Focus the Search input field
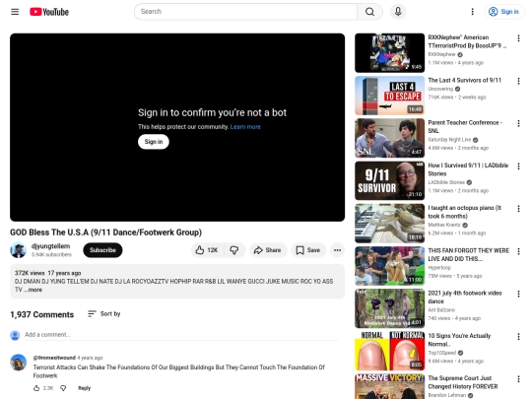This screenshot has width=532, height=399. coord(245,12)
